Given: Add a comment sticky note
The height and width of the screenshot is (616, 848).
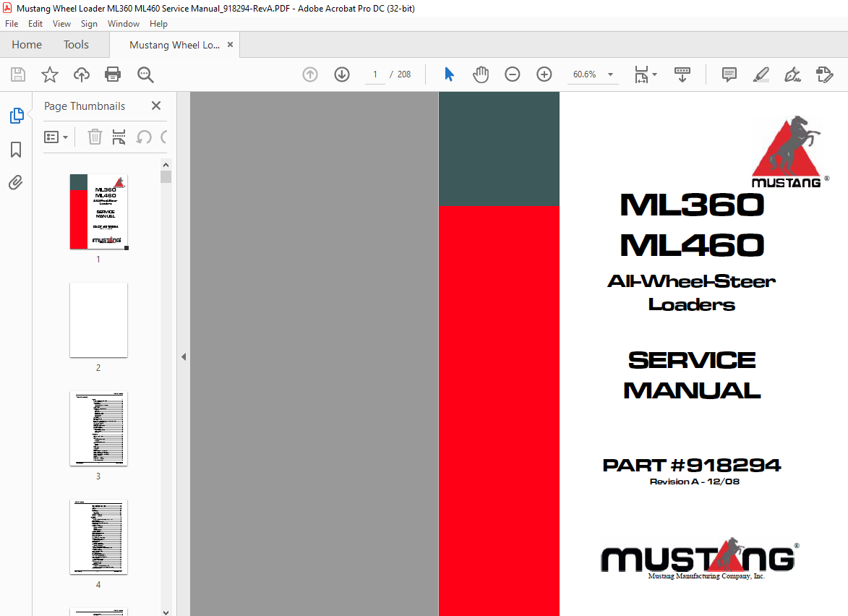Looking at the screenshot, I should tap(729, 74).
